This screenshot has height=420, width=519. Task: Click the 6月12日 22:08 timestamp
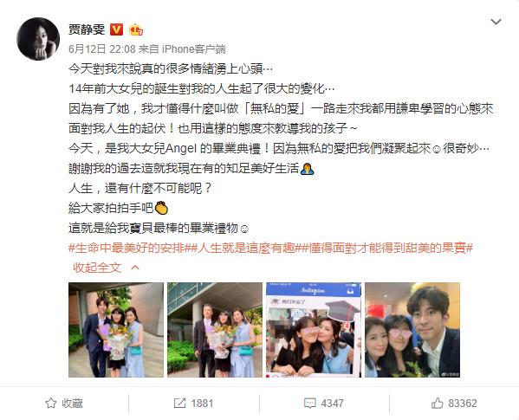click(x=102, y=49)
